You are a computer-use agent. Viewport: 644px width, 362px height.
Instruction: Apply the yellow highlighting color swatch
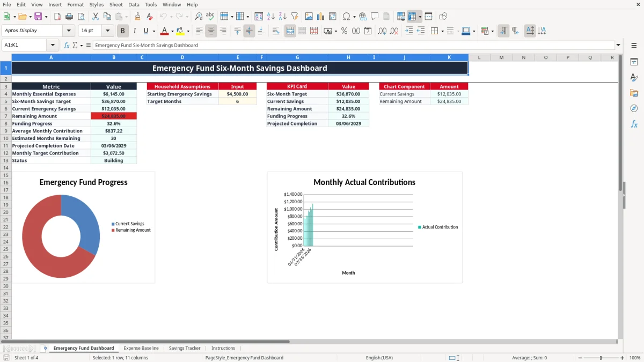[180, 31]
